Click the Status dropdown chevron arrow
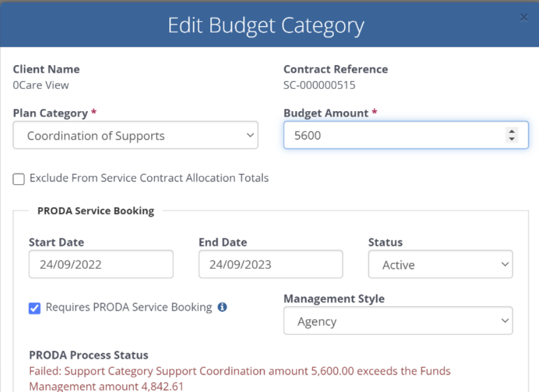Screen dimensions: 539x392 [x=505, y=264]
